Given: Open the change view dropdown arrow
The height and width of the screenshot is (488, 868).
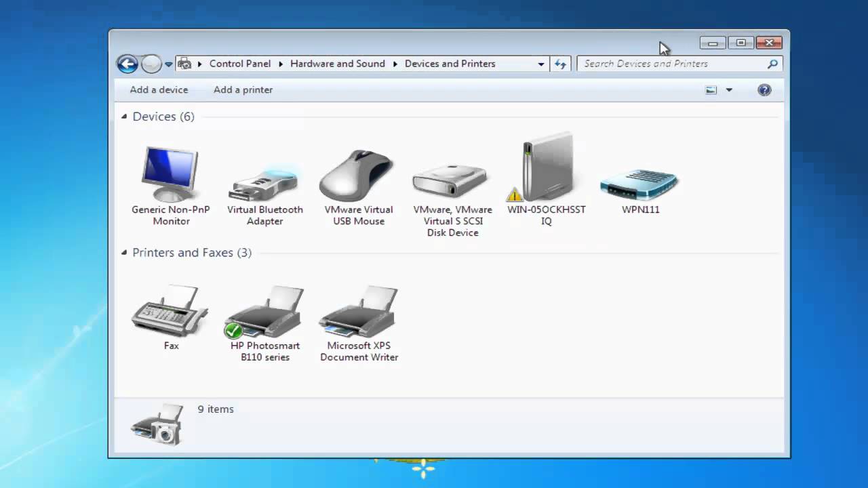Looking at the screenshot, I should pos(729,89).
